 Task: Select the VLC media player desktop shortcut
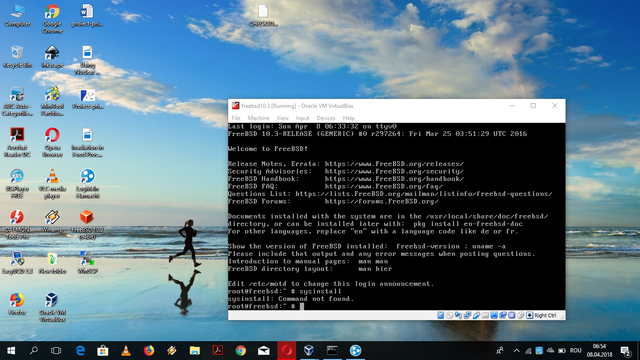pyautogui.click(x=52, y=184)
